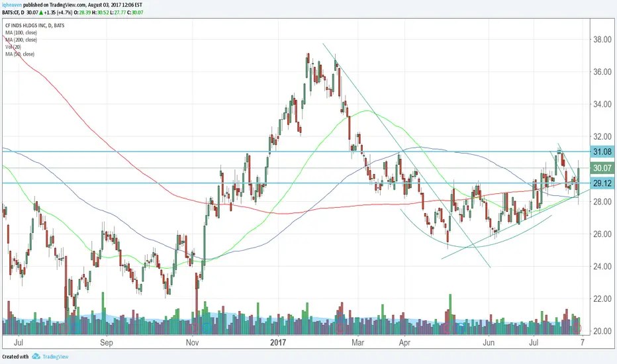Click the 30.07 current price label
This screenshot has width=617, height=364.
coord(602,168)
